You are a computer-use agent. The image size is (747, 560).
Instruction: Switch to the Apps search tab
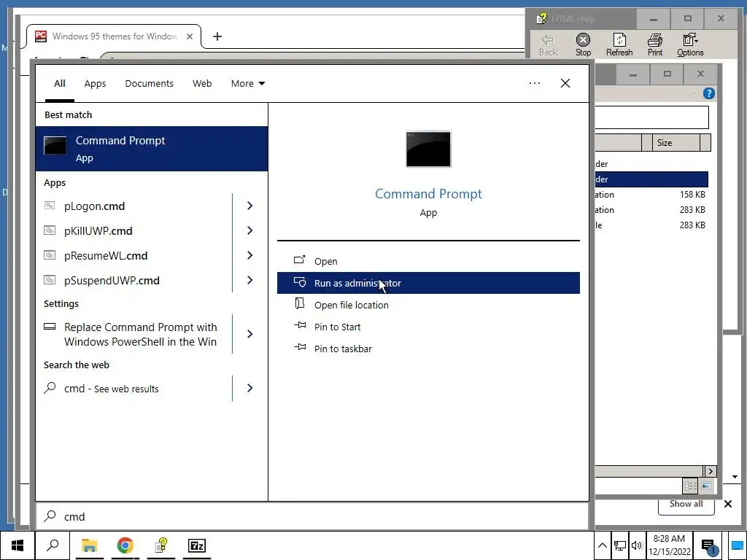(x=95, y=83)
